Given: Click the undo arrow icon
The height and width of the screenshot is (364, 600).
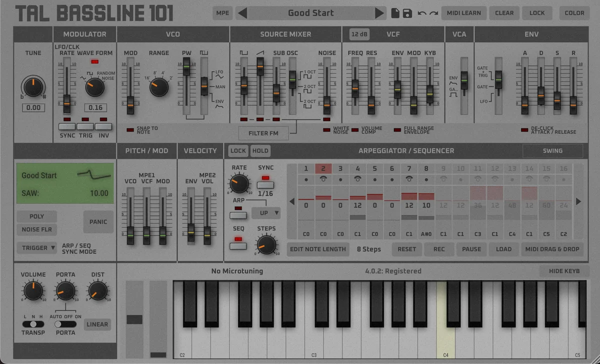Looking at the screenshot, I should (422, 13).
